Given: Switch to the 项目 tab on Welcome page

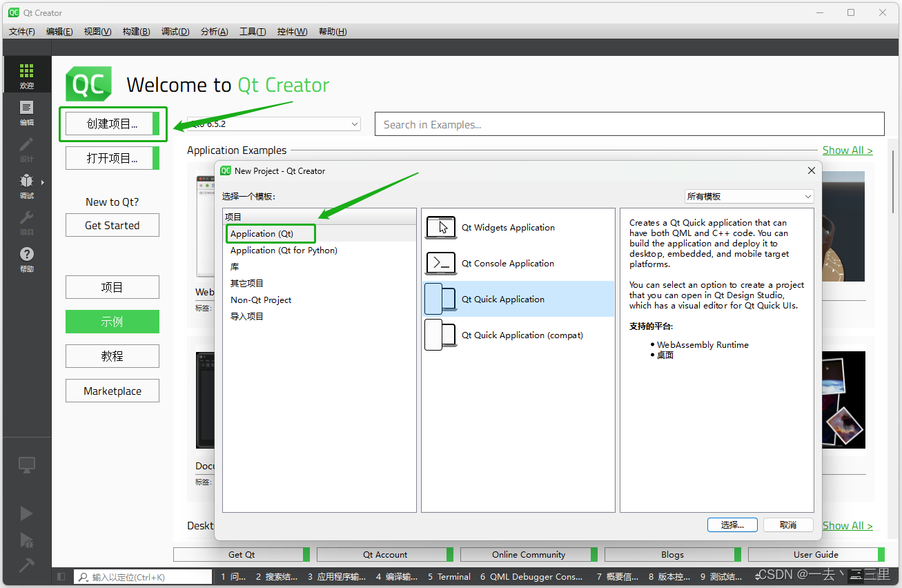Looking at the screenshot, I should click(x=112, y=287).
